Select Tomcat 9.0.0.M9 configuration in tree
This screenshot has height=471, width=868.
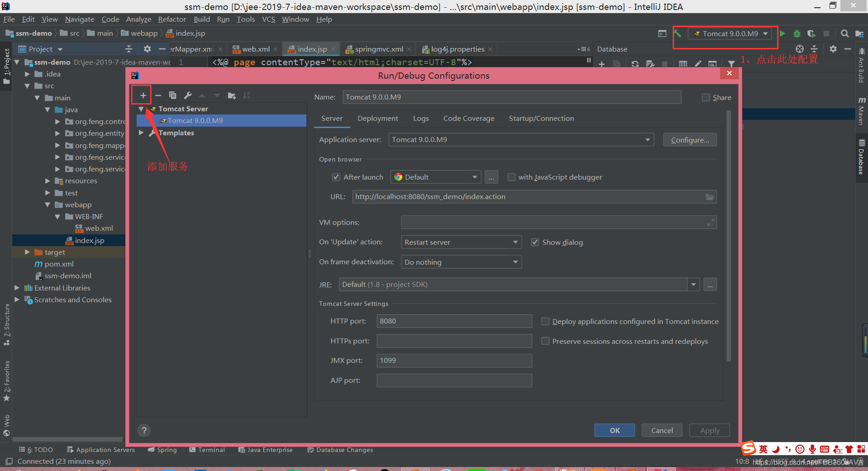pos(222,121)
